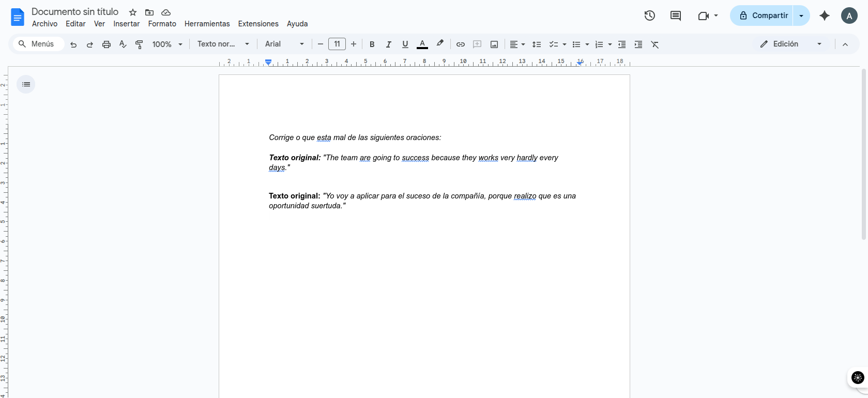Show all comments panel
The width and height of the screenshot is (868, 398).
tap(676, 16)
